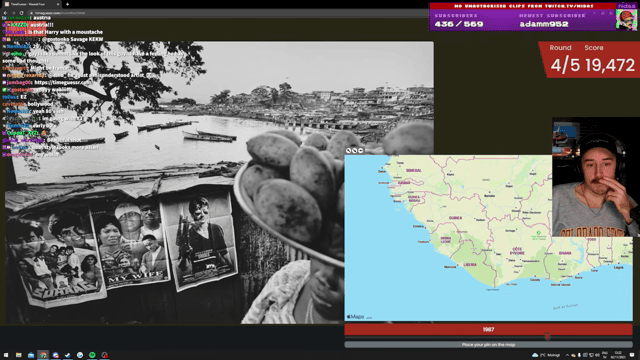Click the Ghana label on the map

coord(565,253)
